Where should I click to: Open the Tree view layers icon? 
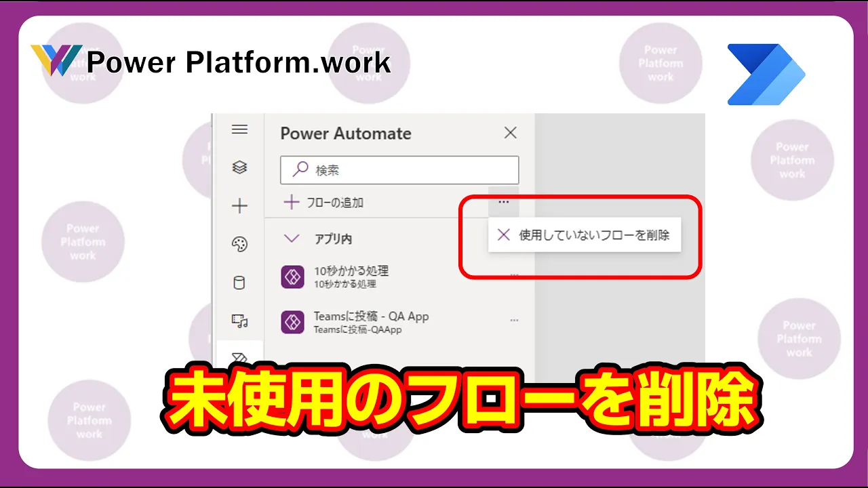coord(239,167)
